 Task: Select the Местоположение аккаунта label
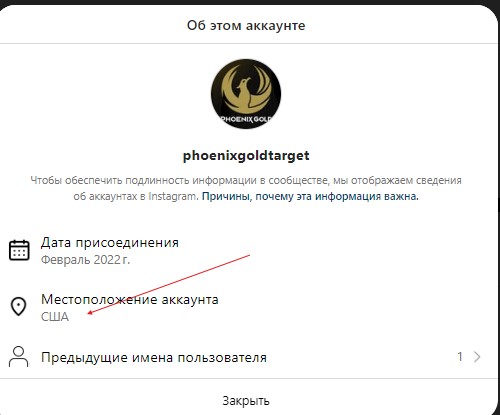130,300
